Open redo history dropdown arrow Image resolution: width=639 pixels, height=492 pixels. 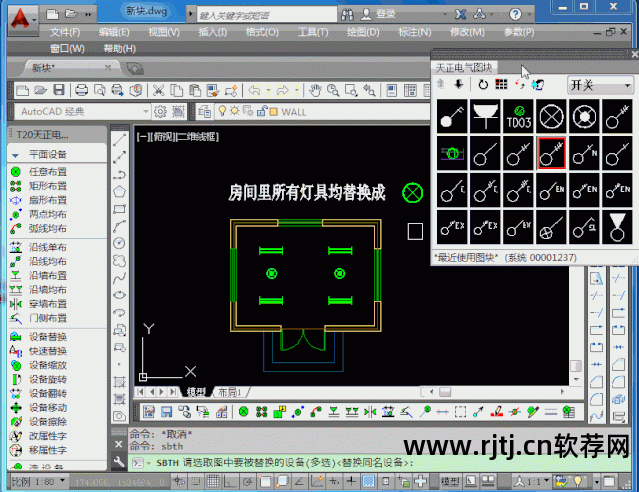click(297, 90)
